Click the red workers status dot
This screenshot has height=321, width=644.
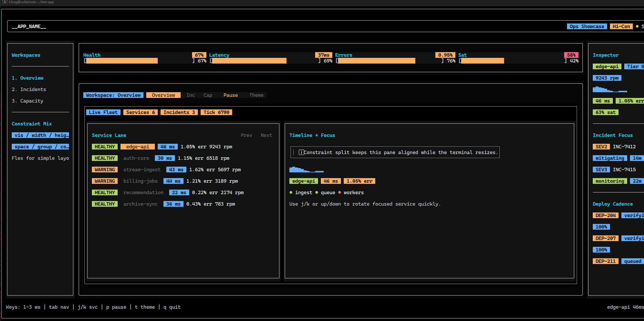tap(339, 192)
